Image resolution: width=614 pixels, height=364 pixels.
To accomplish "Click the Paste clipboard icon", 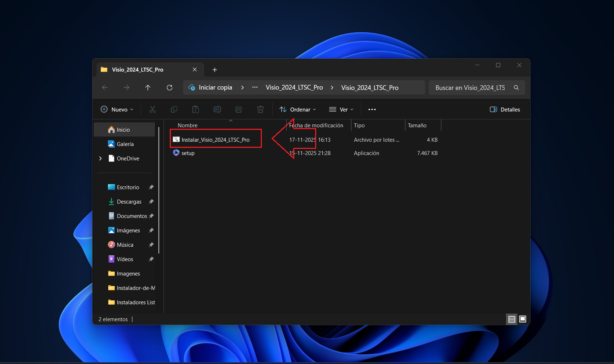I will point(196,109).
